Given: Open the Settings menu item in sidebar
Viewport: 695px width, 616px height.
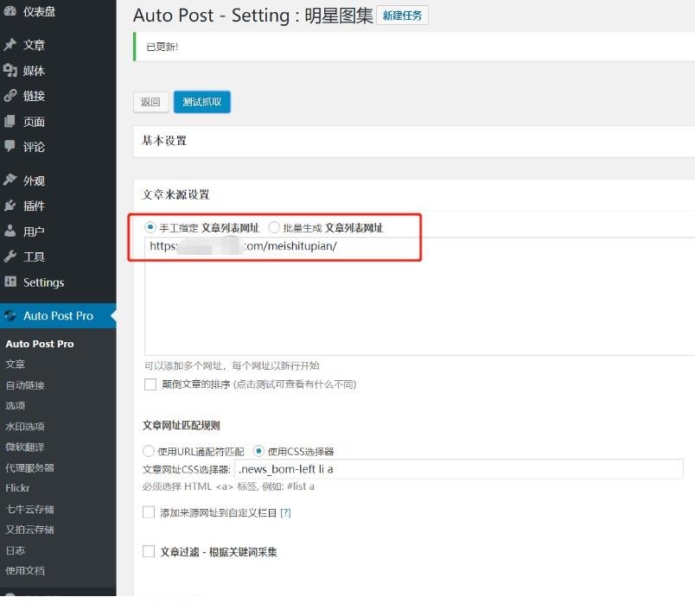Looking at the screenshot, I should [43, 283].
